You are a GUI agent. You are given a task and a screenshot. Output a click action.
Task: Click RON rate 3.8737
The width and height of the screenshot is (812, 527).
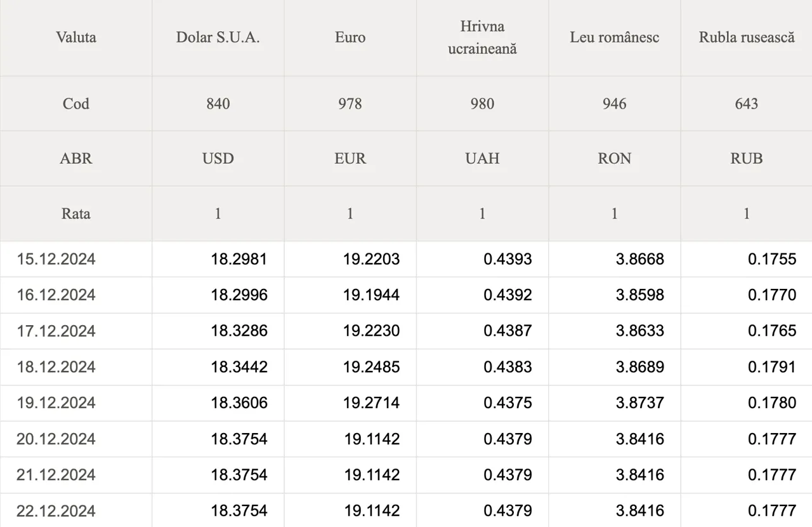click(x=640, y=403)
